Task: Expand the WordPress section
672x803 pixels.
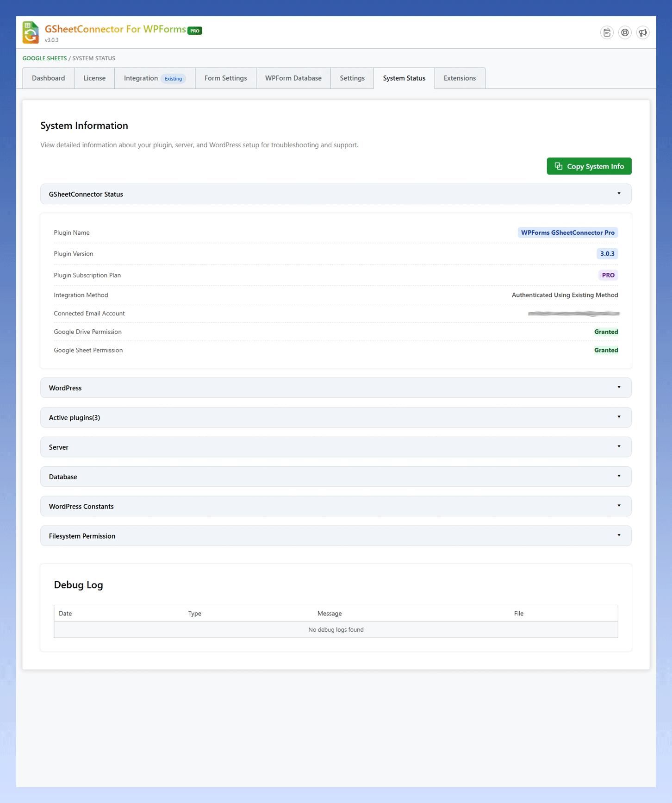Action: point(336,388)
